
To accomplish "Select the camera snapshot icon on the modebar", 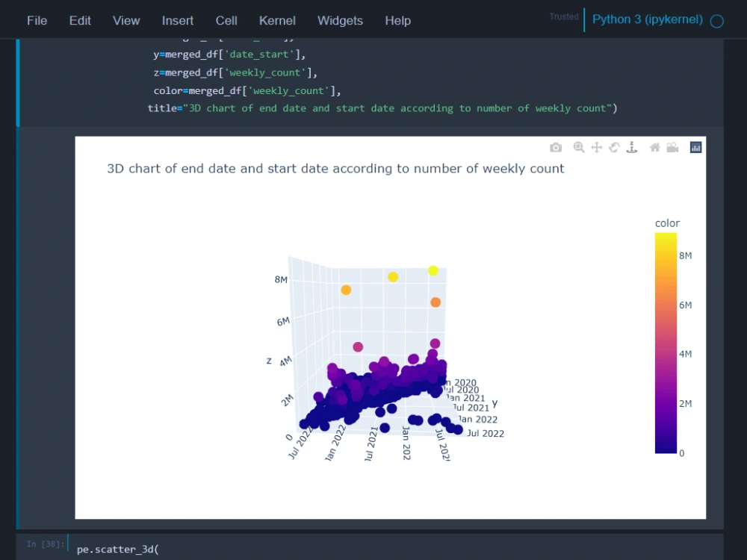I will (556, 147).
